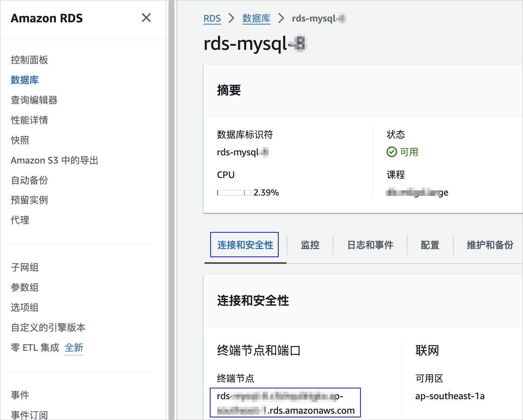Click the CPU usage bar
523x420 pixels.
234,193
